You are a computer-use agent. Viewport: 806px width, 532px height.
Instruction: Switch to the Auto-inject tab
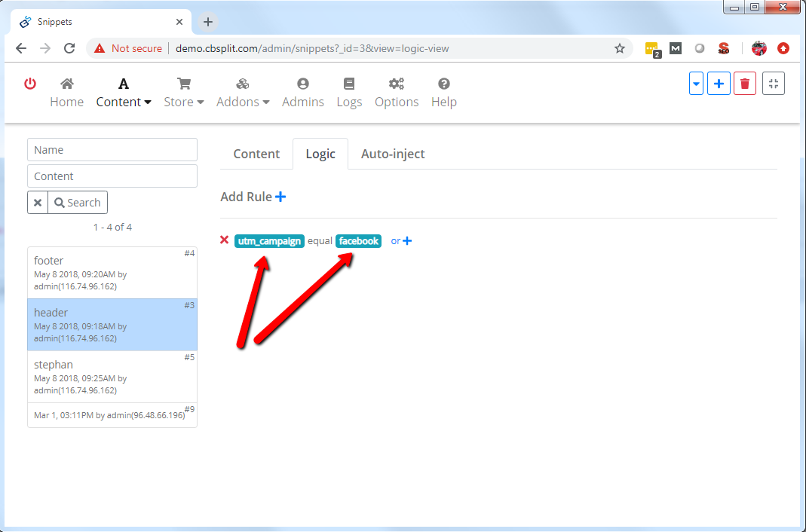(x=393, y=154)
